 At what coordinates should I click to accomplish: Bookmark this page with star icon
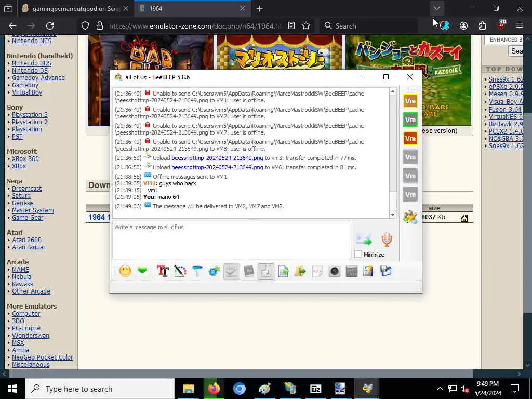306,26
